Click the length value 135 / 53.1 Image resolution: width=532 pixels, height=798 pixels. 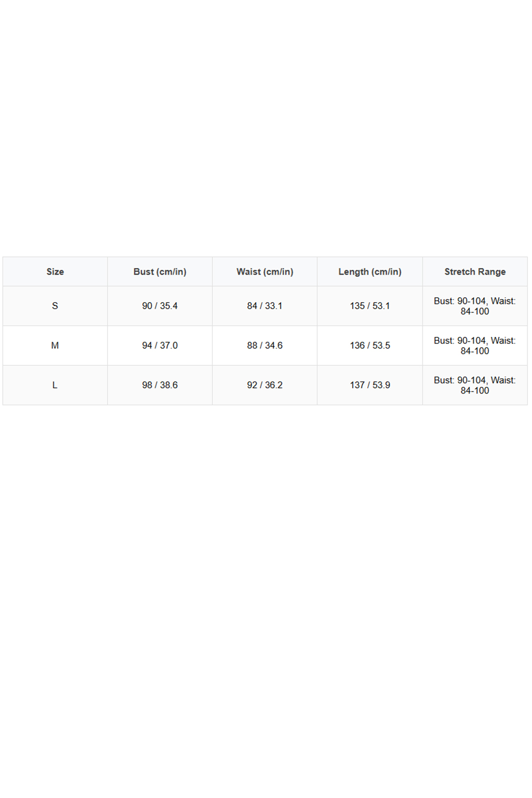click(x=370, y=306)
